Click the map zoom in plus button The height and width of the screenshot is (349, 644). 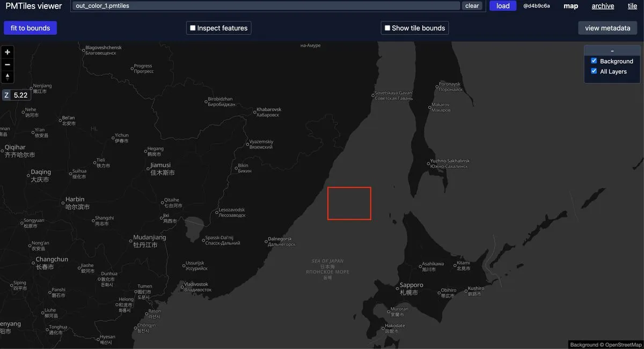tap(8, 53)
